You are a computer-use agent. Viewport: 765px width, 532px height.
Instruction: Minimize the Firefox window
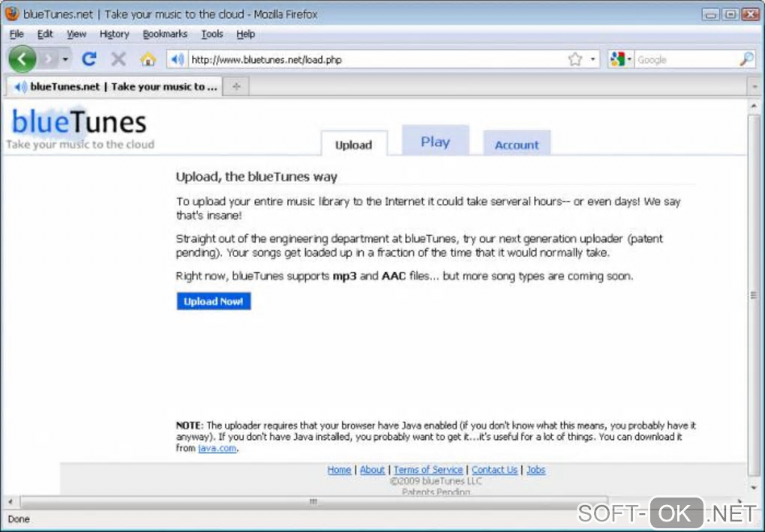(x=710, y=14)
